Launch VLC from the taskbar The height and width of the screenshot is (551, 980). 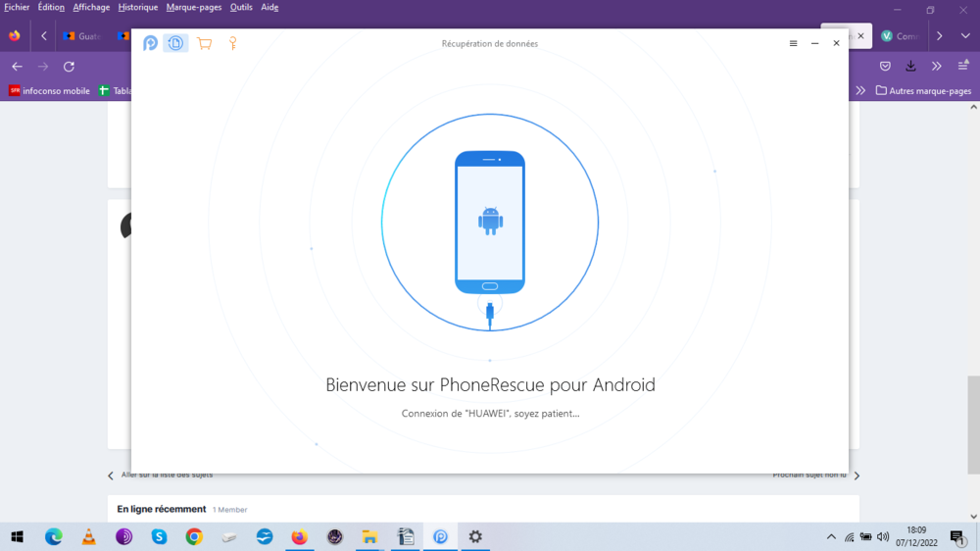[88, 536]
